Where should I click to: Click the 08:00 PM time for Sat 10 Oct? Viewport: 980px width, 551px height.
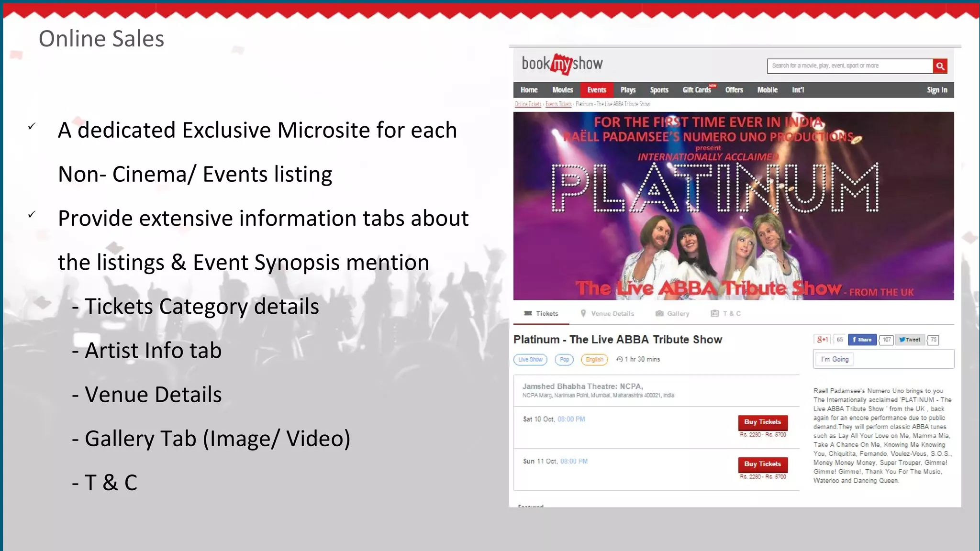coord(571,419)
